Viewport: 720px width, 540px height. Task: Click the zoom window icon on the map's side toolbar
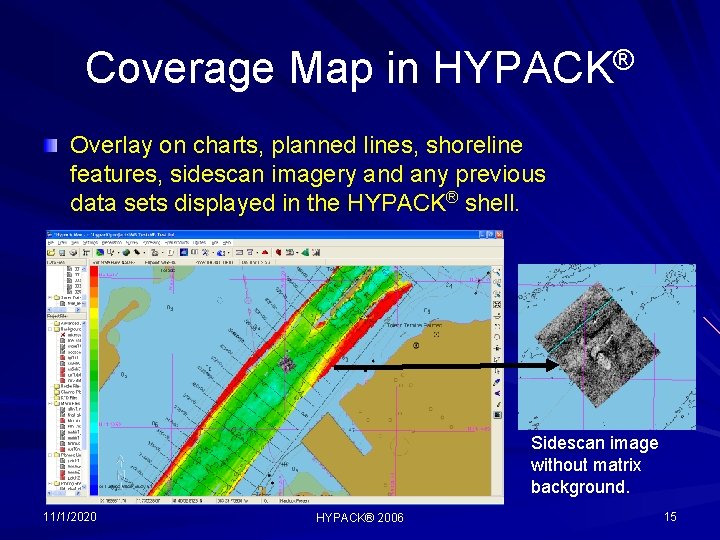click(497, 281)
